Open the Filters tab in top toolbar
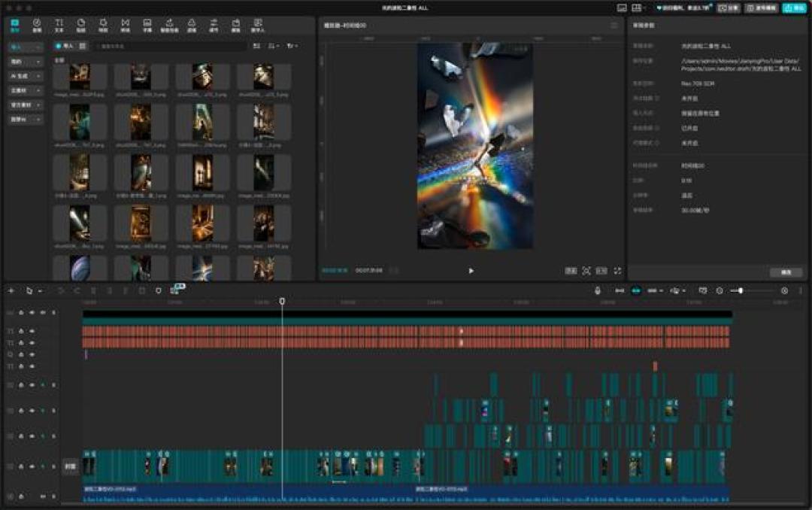Image resolution: width=812 pixels, height=510 pixels. (x=192, y=26)
